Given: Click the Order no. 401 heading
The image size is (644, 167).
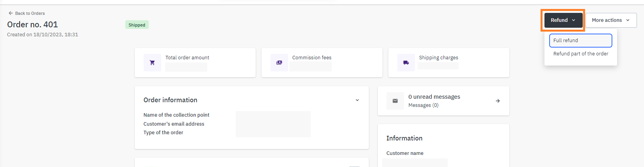Looking at the screenshot, I should 32,25.
